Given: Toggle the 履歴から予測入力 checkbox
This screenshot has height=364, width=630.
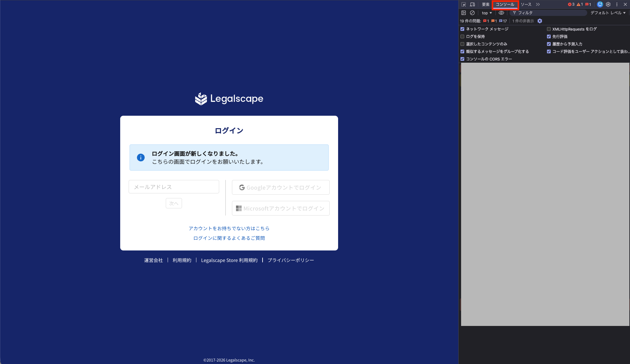Looking at the screenshot, I should pyautogui.click(x=549, y=44).
